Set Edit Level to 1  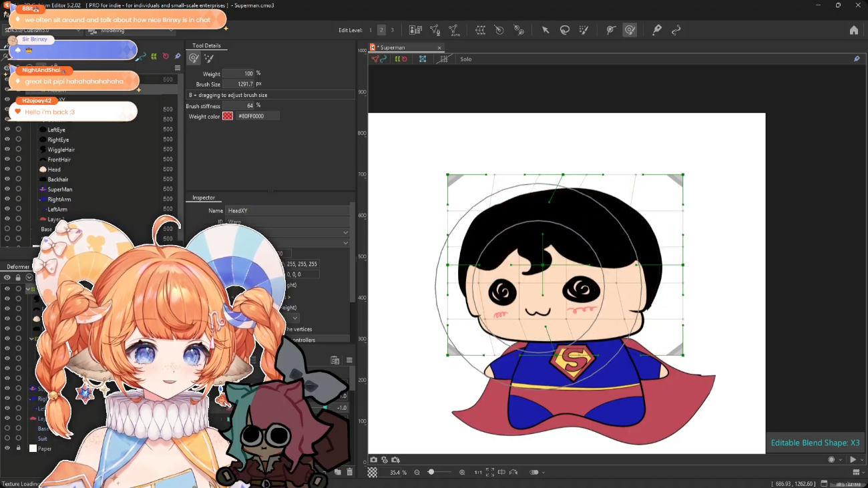pyautogui.click(x=371, y=30)
